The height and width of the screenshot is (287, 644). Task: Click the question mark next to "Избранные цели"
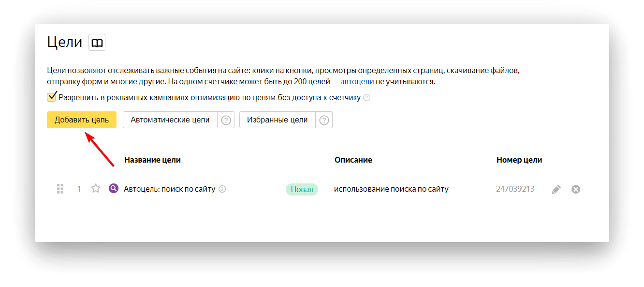coord(324,121)
